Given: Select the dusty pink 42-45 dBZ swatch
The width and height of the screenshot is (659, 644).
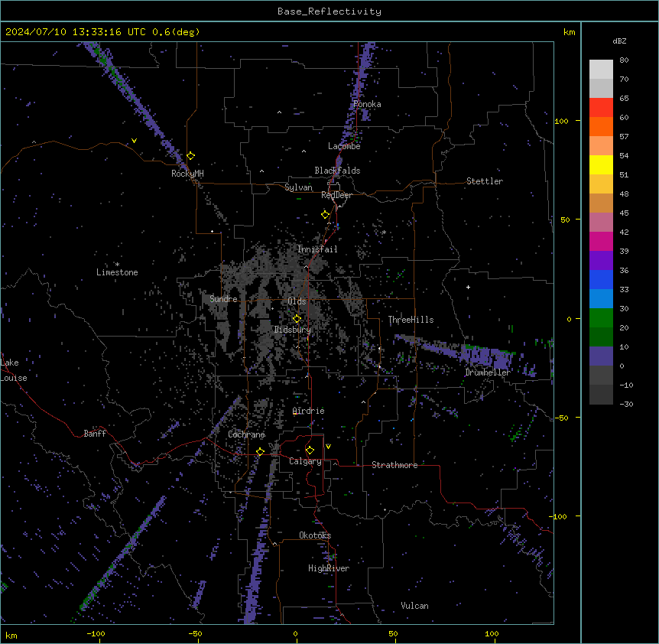Looking at the screenshot, I should pyautogui.click(x=601, y=223).
